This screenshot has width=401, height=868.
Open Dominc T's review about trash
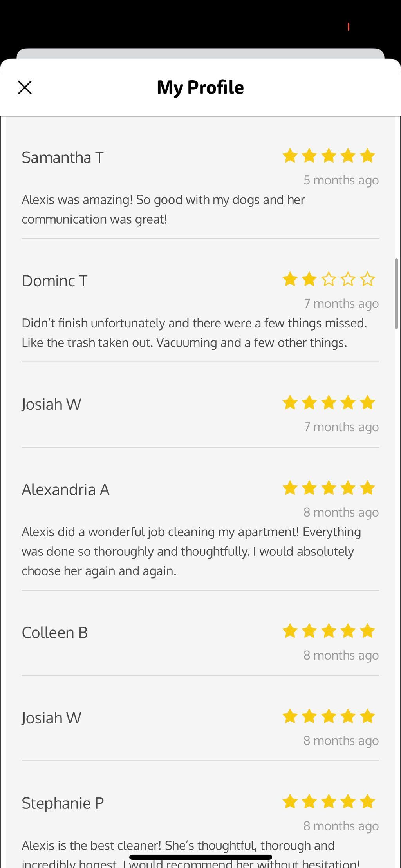194,333
